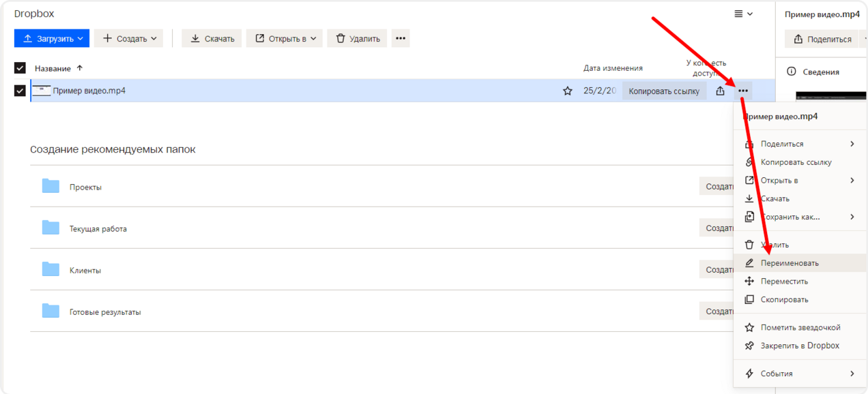
Task: Click Создать button in the Клиенты row
Action: click(x=717, y=269)
